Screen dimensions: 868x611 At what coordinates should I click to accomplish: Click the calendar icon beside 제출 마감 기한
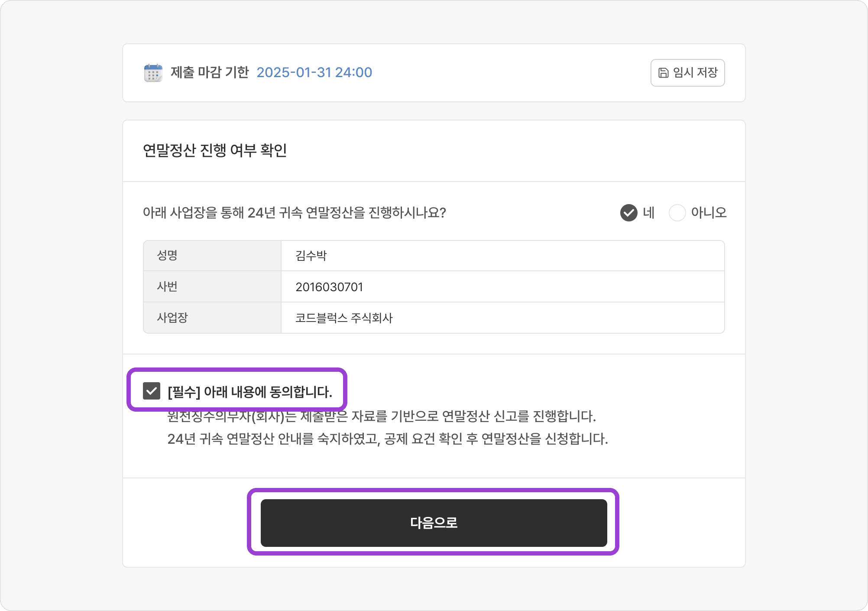pos(153,73)
